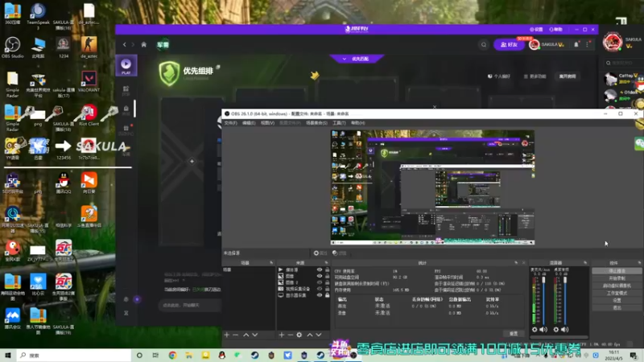Pop out the 混音器 dock

tap(585, 263)
